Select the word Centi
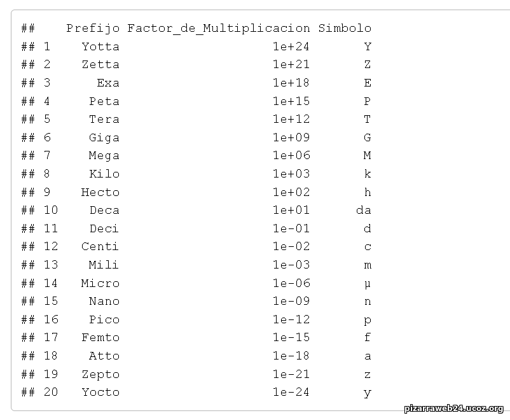510x420 pixels. pyautogui.click(x=100, y=246)
